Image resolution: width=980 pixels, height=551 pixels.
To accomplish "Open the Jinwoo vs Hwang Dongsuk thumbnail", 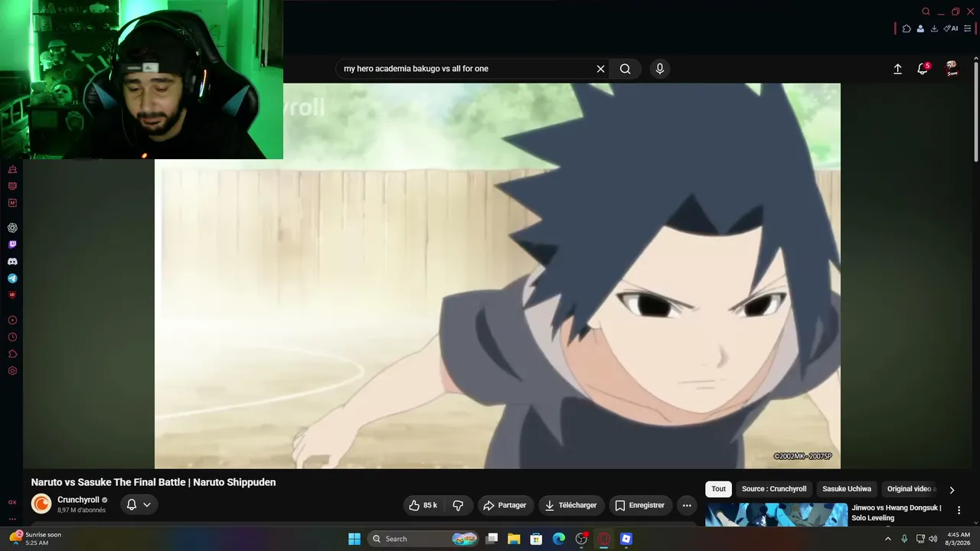I will 776,515.
